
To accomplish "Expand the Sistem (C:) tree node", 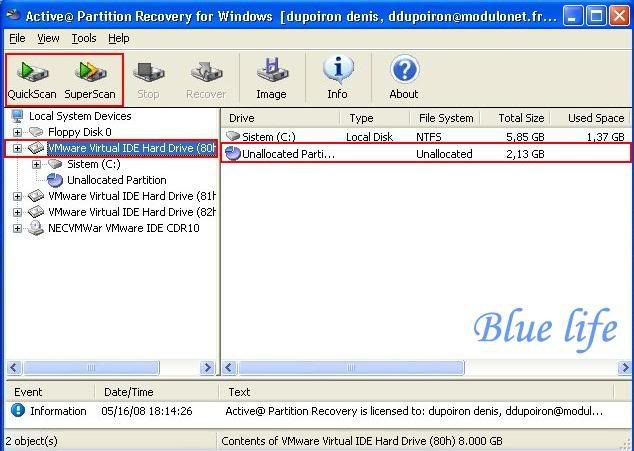I will click(x=37, y=165).
